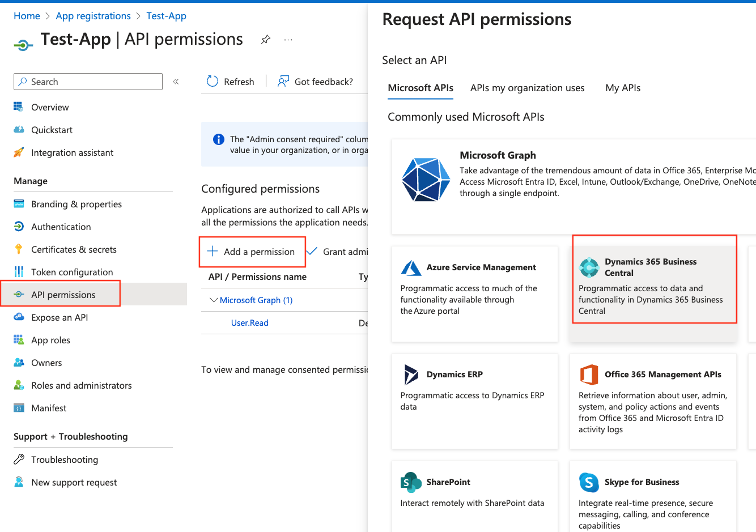Screen dimensions: 756x532
Task: Open the User.Read permission link
Action: point(250,323)
